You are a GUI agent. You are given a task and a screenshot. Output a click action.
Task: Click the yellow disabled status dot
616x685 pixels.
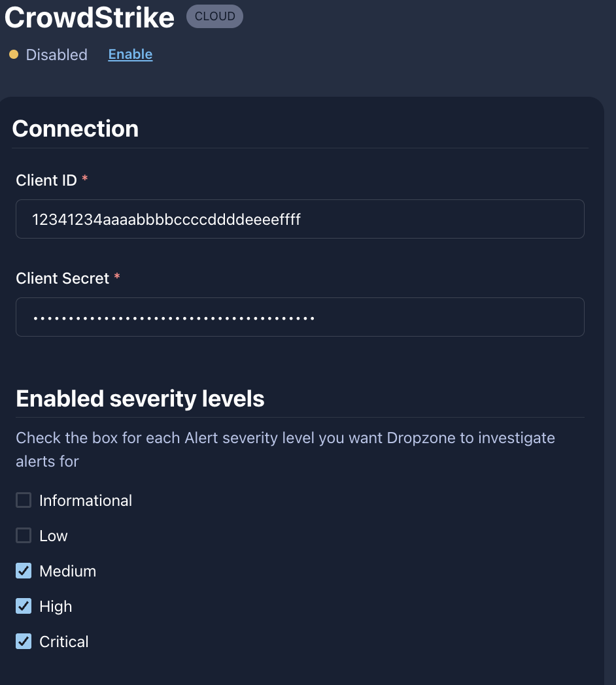tap(14, 55)
